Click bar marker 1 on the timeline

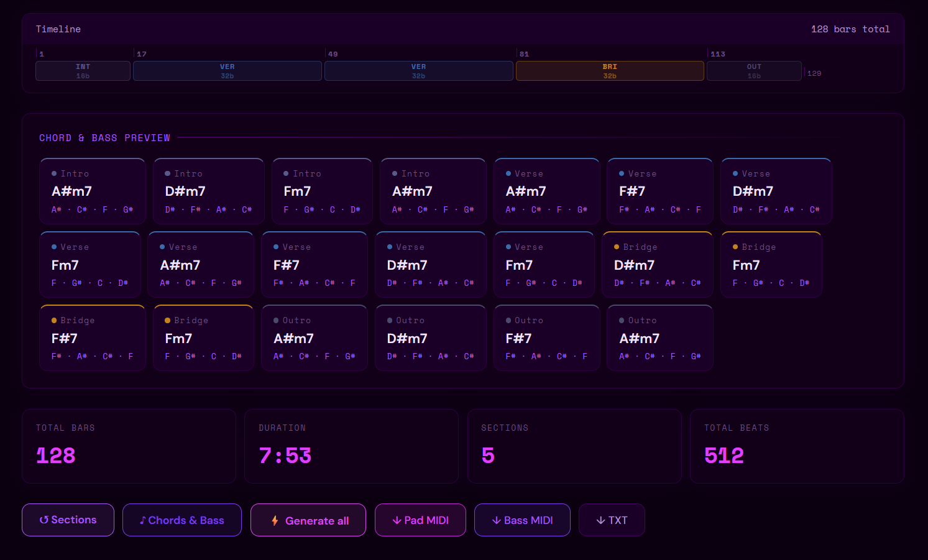[42, 54]
